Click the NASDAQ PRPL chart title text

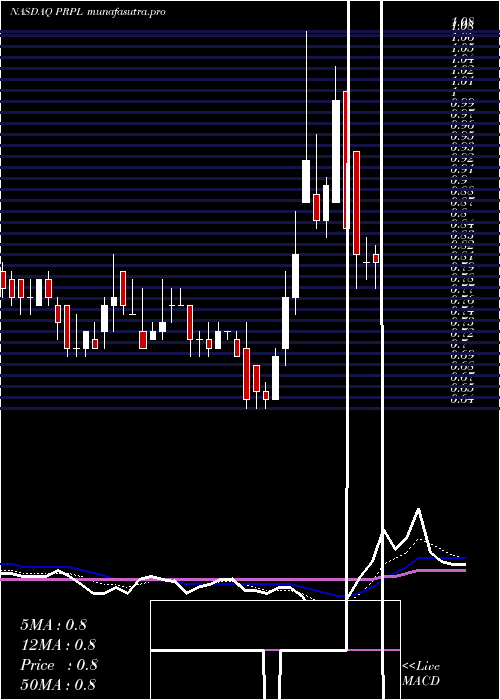click(x=88, y=12)
